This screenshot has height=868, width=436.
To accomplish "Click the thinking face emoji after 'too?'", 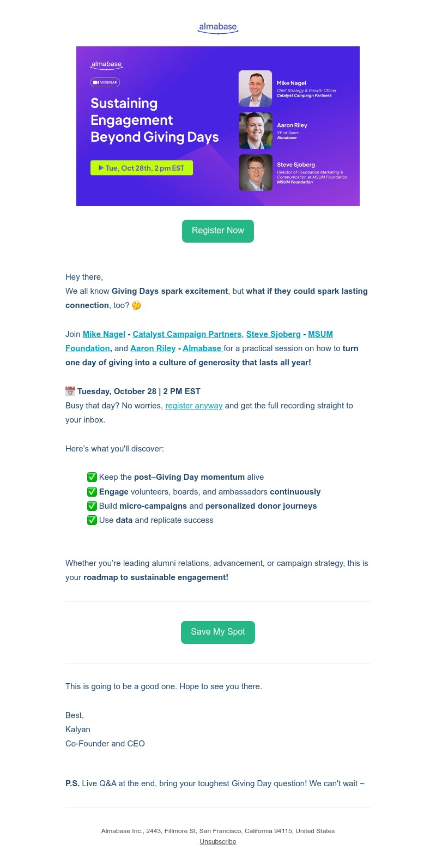I will point(136,305).
